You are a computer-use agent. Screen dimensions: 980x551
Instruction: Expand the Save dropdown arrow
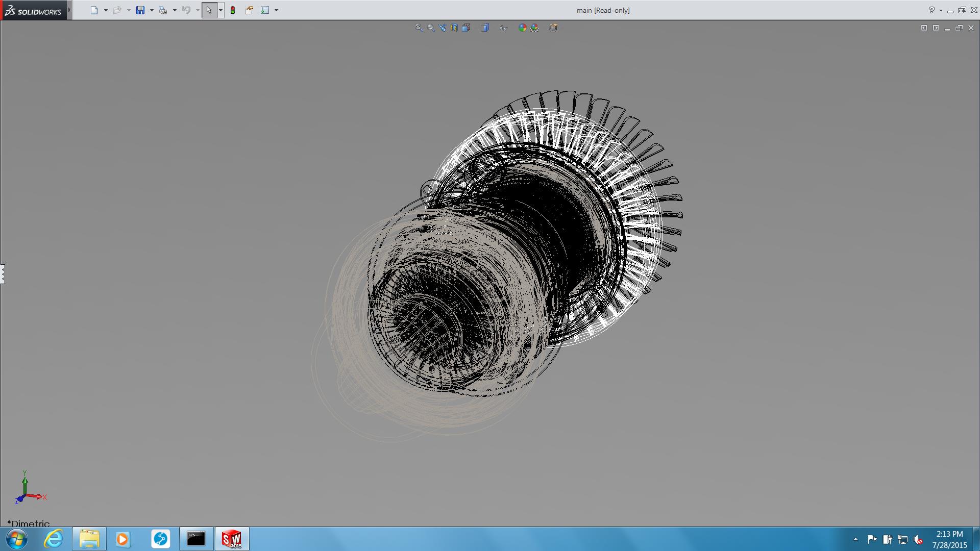(x=152, y=10)
